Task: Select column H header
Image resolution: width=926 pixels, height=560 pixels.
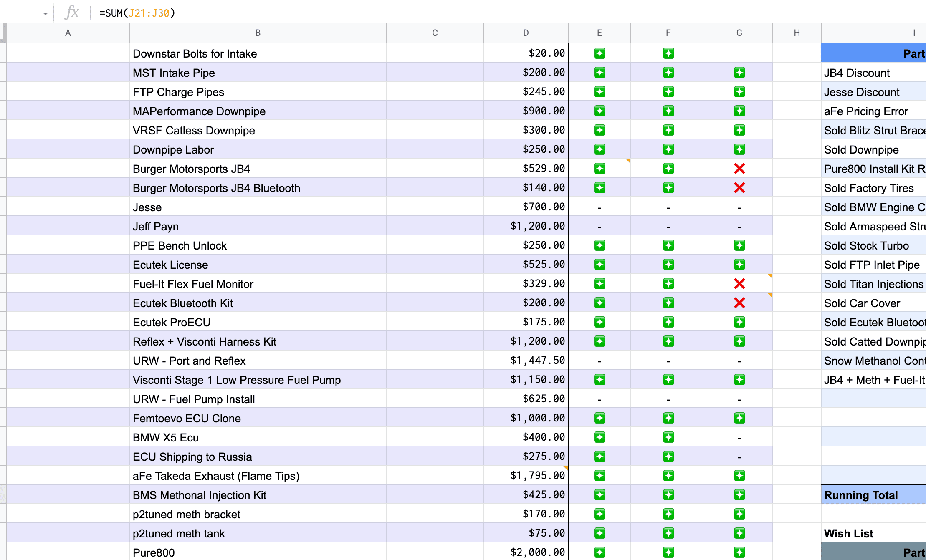Action: coord(797,33)
